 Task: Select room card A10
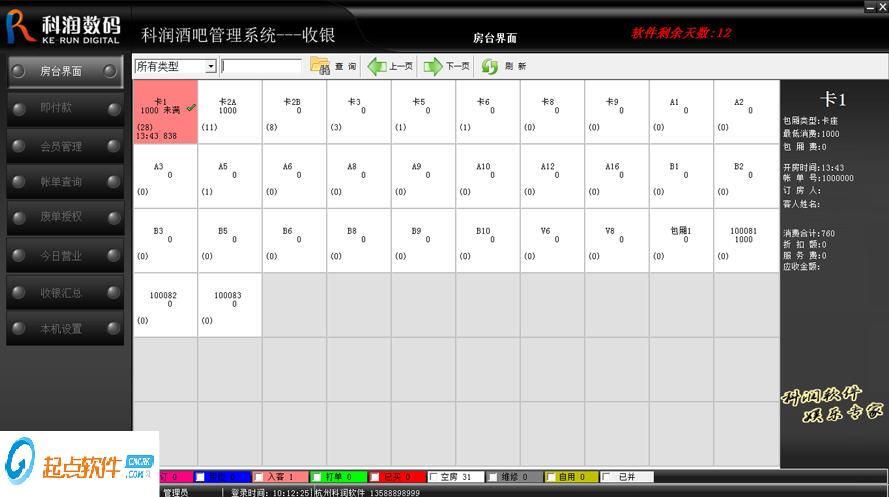(488, 176)
